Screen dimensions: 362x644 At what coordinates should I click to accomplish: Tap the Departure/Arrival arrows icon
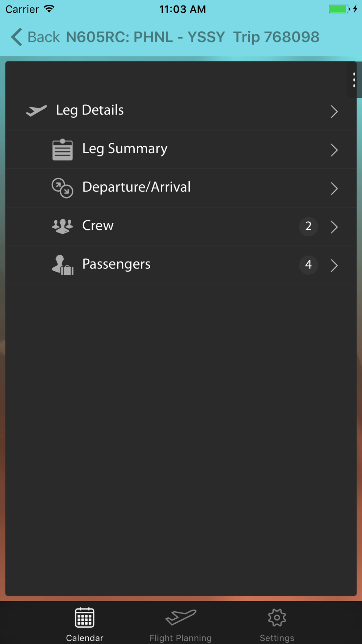coord(62,188)
